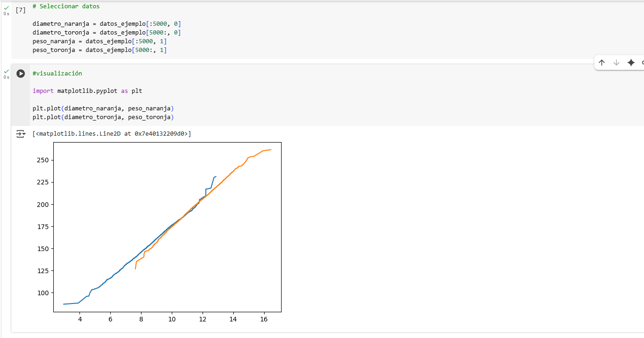
Task: Click the x-axis tick label 16
Action: tap(264, 320)
